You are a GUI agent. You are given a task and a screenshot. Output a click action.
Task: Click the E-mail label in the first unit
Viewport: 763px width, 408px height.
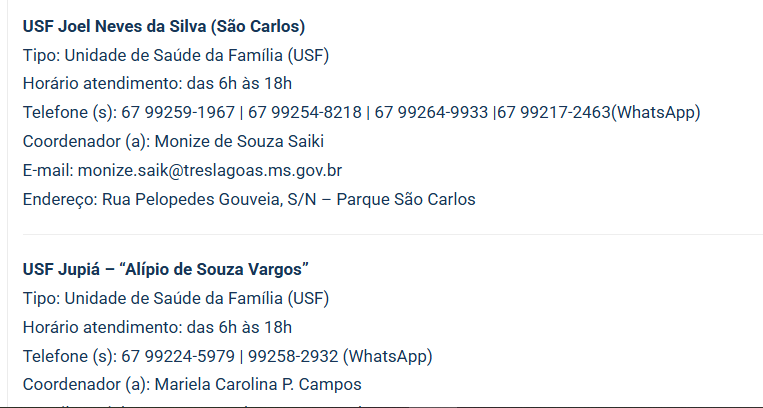(47, 170)
